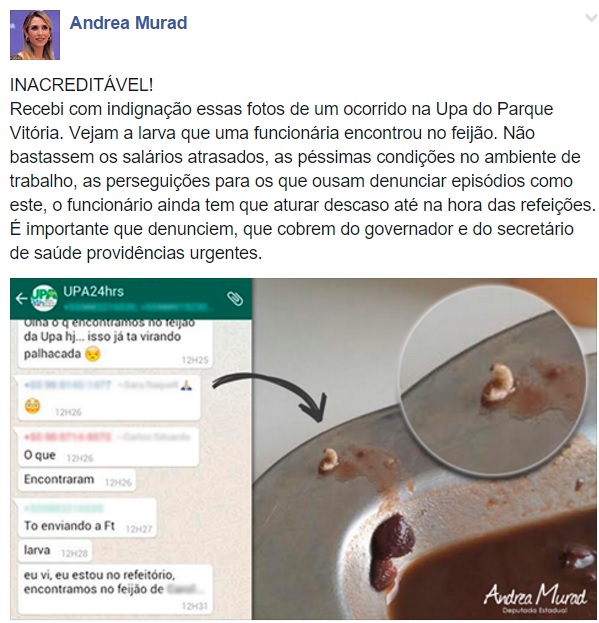Screen dimensions: 599x623
Task: Click the blurred red phone number sender
Action: (68, 437)
